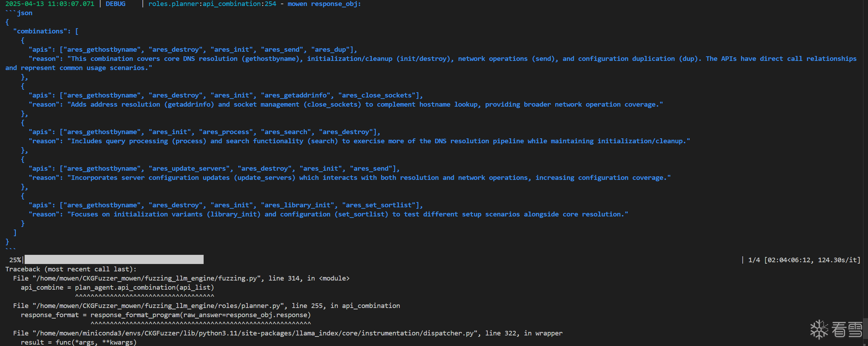
Task: Click "ares_process" in the apis list
Action: (226, 132)
